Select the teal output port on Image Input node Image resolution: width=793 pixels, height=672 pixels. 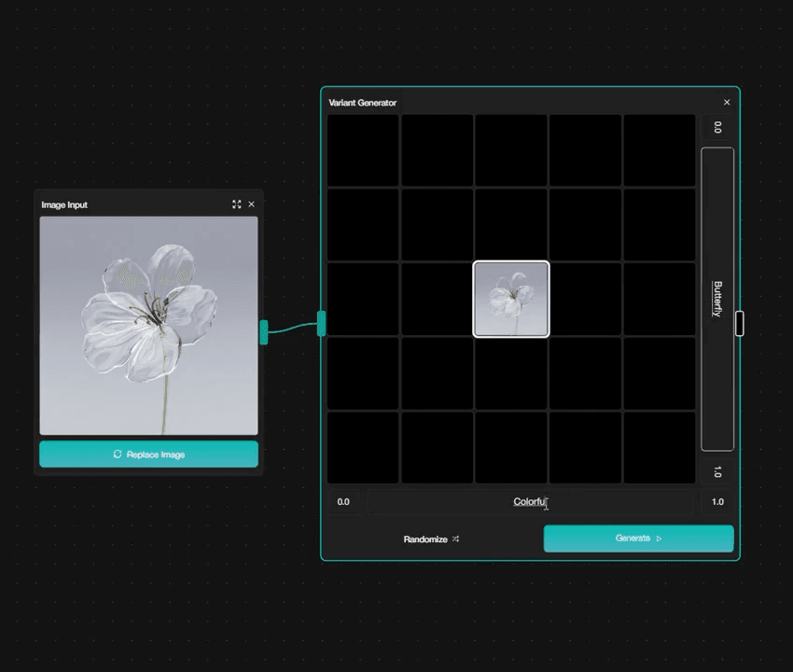point(264,333)
